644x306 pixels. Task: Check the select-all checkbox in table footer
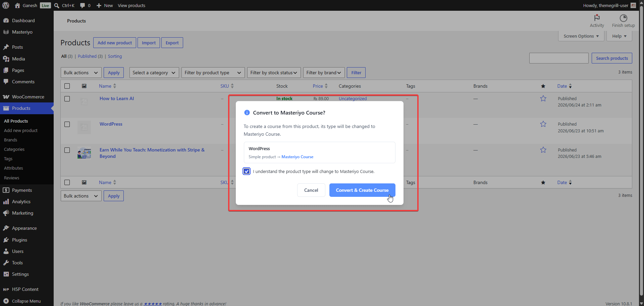coord(67,182)
